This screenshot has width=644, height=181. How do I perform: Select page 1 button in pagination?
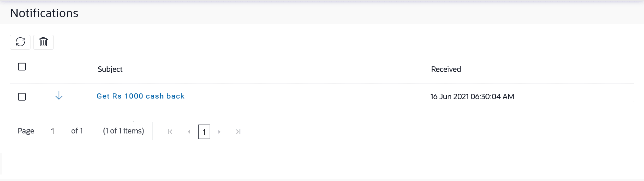(204, 132)
